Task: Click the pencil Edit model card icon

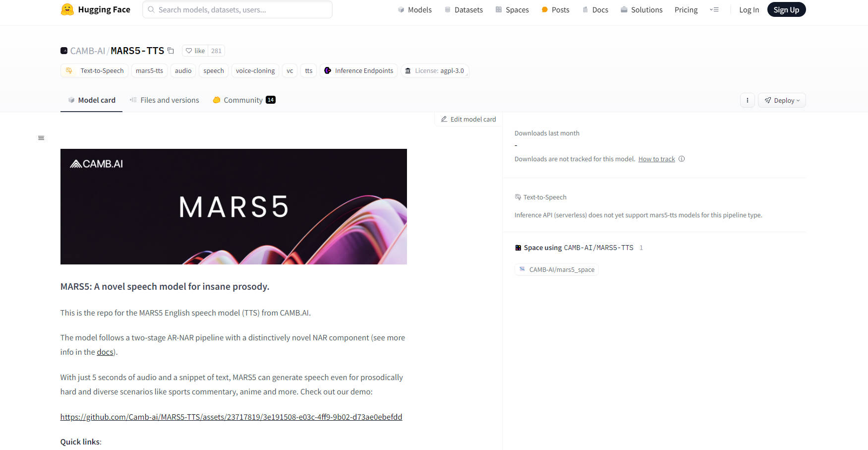Action: pyautogui.click(x=444, y=119)
